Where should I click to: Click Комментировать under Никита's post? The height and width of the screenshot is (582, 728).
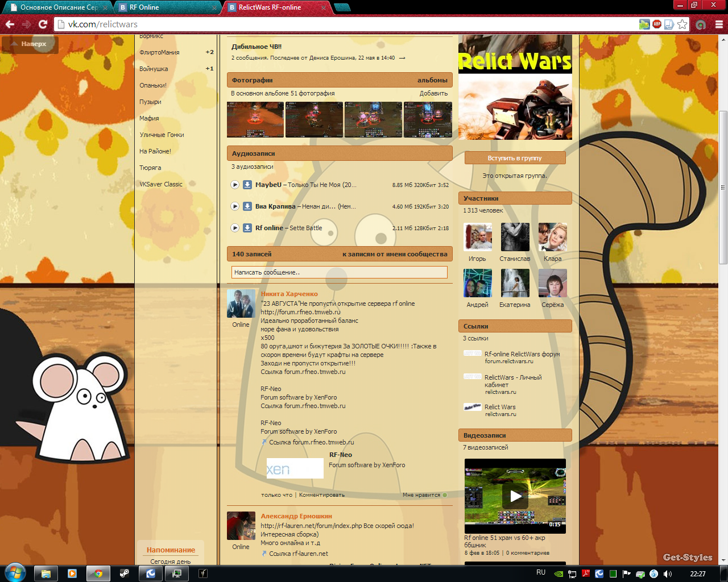(x=322, y=495)
